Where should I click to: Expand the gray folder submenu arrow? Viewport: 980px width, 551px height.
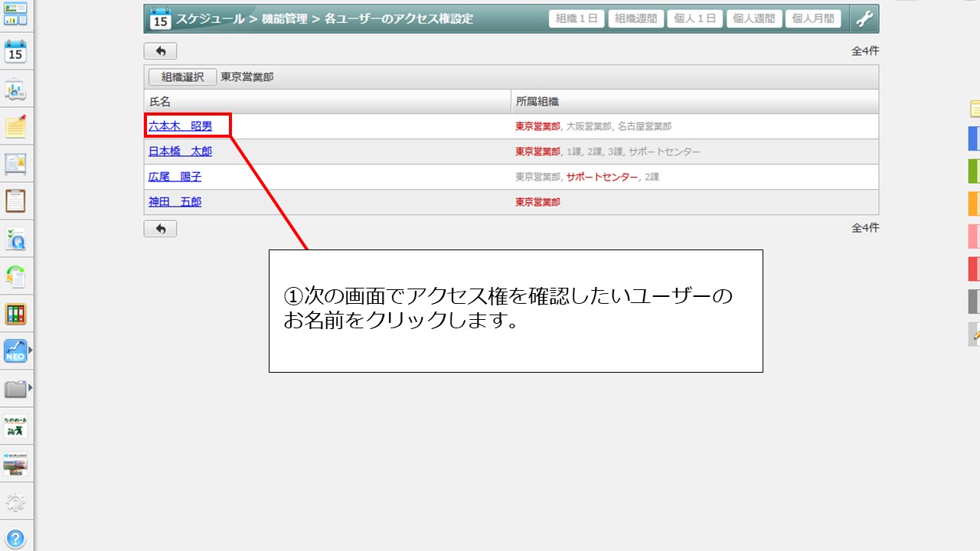(x=31, y=389)
